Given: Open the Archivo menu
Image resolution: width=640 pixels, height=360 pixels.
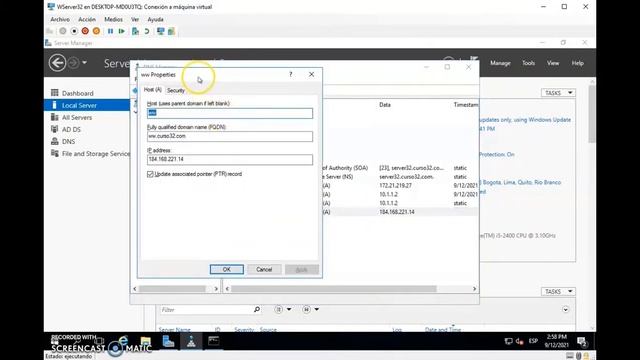Looking at the screenshot, I should (x=60, y=19).
